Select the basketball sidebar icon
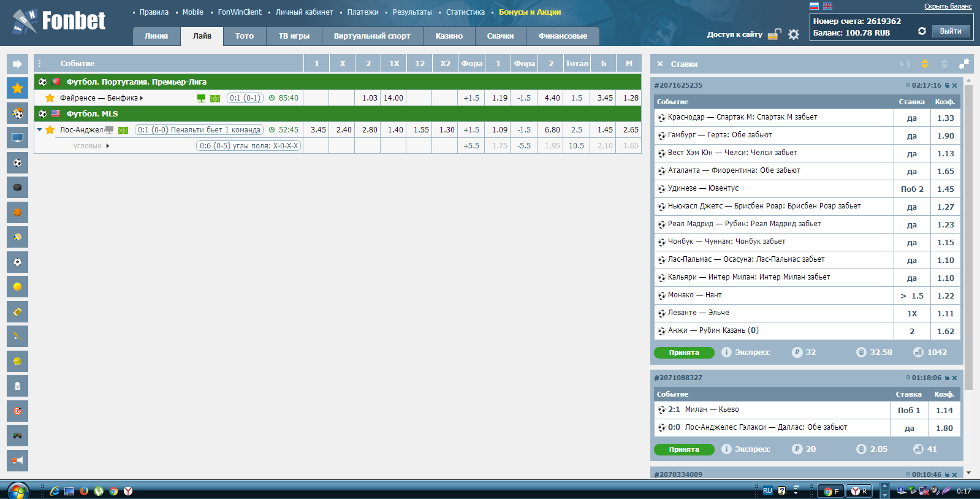 coord(17,212)
